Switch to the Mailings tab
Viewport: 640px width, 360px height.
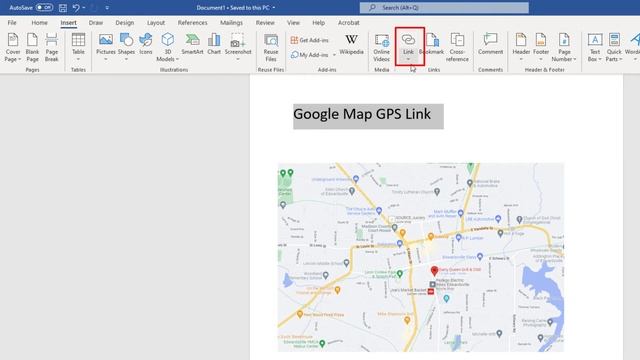(x=231, y=23)
